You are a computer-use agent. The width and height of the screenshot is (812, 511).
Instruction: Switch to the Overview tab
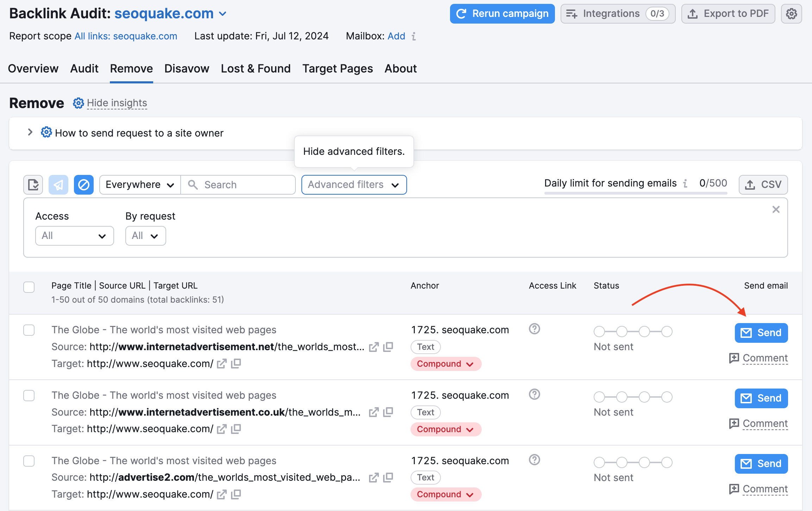point(33,69)
